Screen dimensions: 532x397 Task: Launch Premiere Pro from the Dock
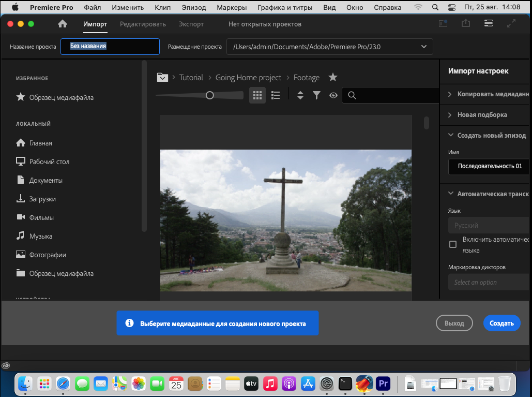tap(383, 384)
